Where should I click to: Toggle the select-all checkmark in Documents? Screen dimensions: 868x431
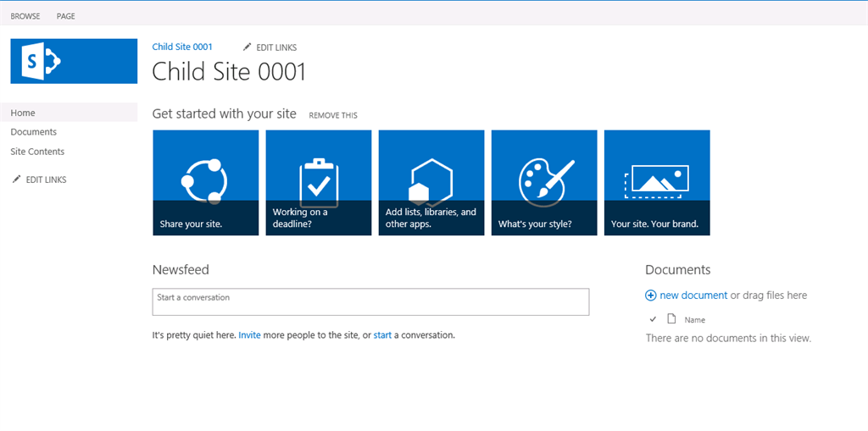click(x=653, y=319)
